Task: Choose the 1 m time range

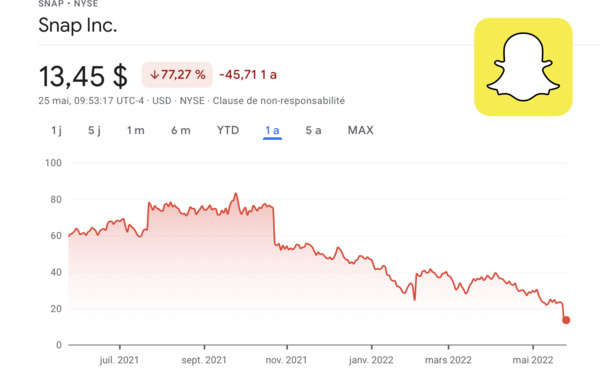Action: 136,131
